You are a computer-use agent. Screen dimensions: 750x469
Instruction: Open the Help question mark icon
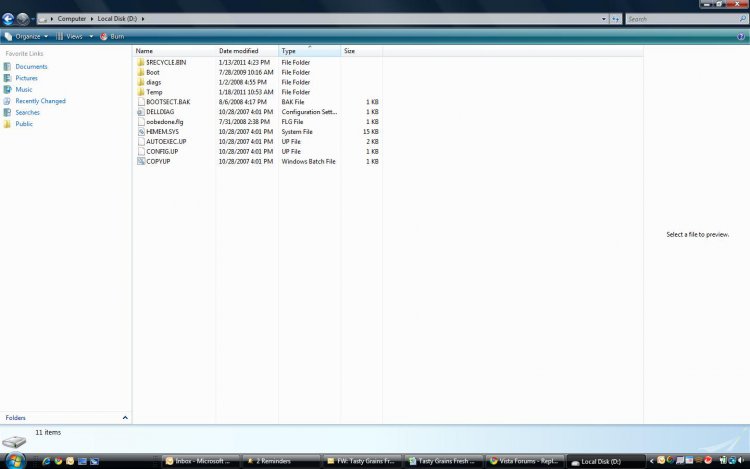[743, 36]
